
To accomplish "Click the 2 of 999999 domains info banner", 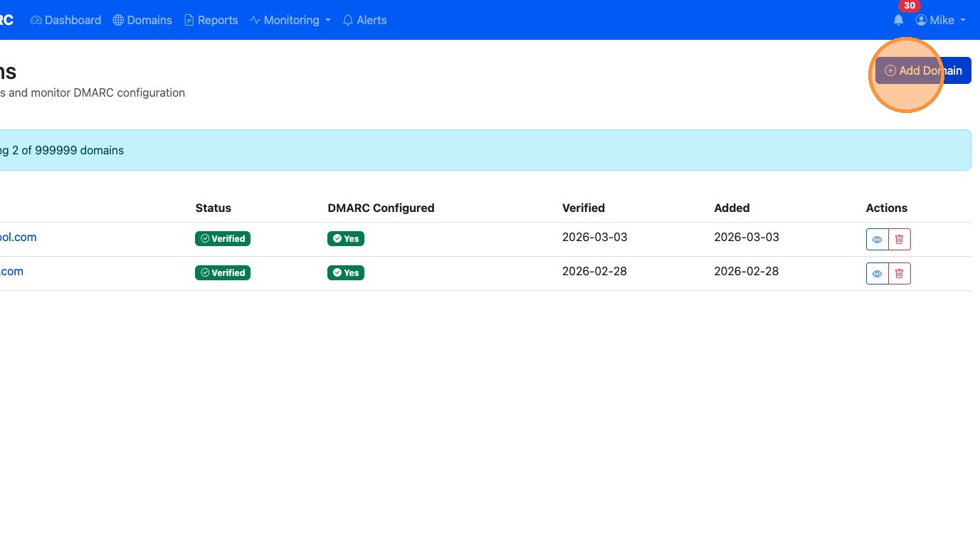I will click(485, 150).
